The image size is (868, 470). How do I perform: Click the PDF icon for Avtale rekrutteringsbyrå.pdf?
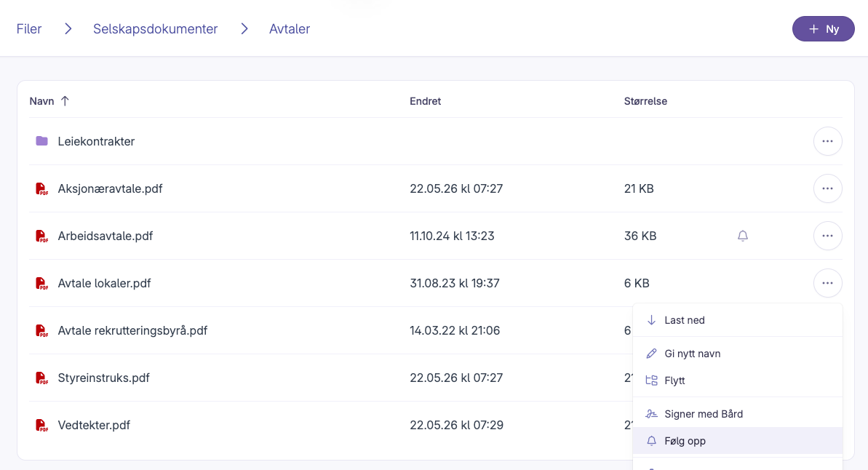point(41,330)
